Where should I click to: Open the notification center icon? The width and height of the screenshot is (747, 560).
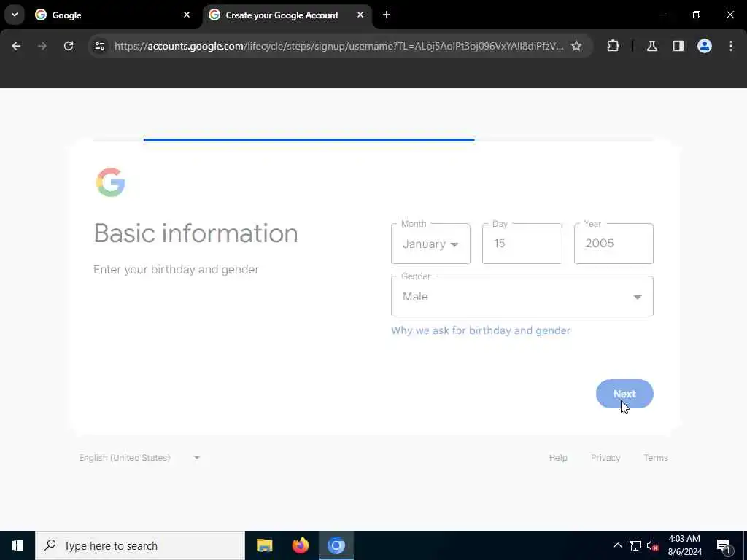pos(724,545)
